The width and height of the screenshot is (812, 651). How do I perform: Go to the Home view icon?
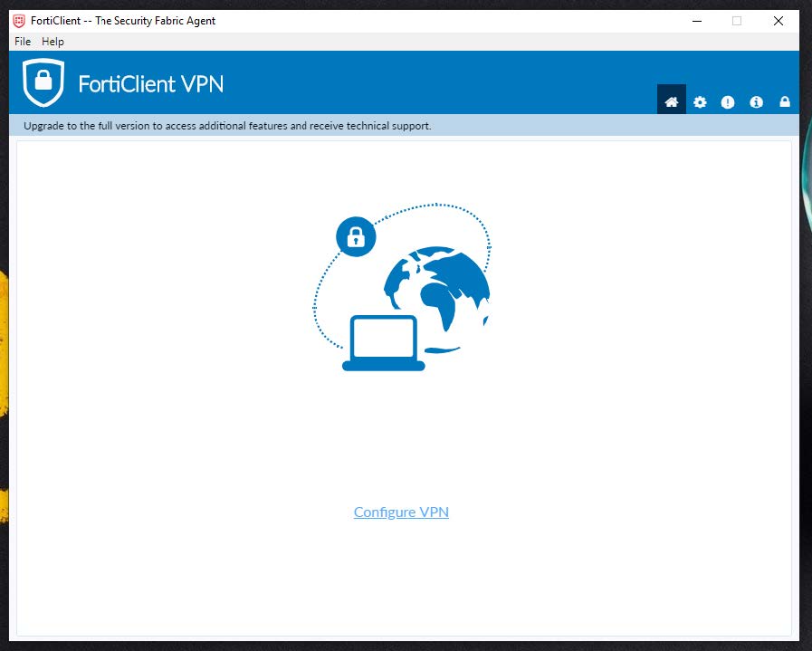click(672, 102)
